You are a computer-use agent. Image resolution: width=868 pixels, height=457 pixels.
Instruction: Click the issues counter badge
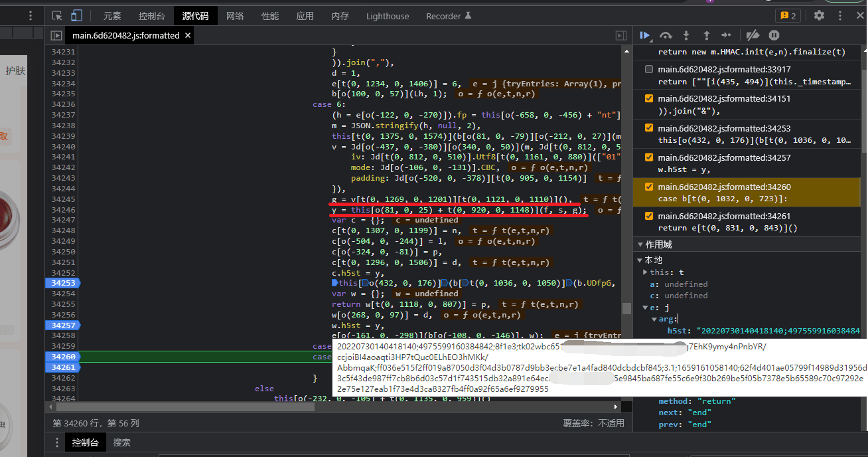pos(788,16)
